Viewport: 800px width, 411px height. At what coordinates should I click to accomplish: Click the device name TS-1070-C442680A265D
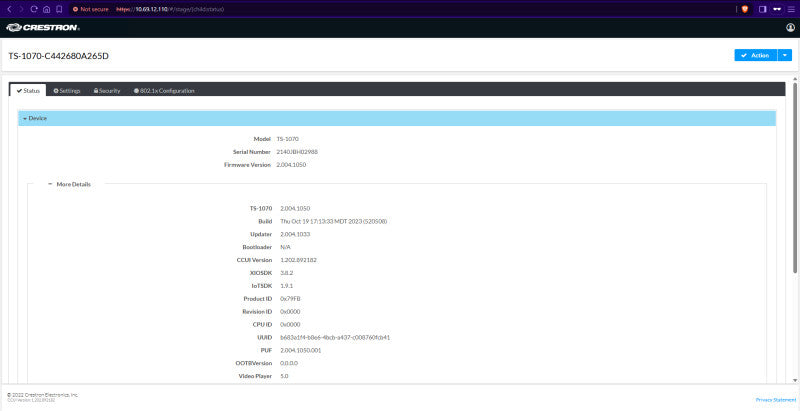(59, 56)
